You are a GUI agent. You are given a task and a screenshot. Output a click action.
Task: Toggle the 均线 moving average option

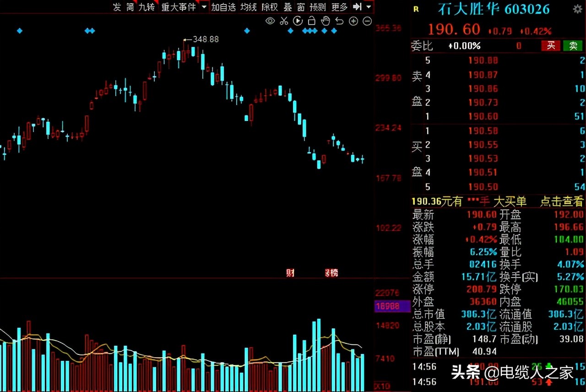[x=249, y=7]
